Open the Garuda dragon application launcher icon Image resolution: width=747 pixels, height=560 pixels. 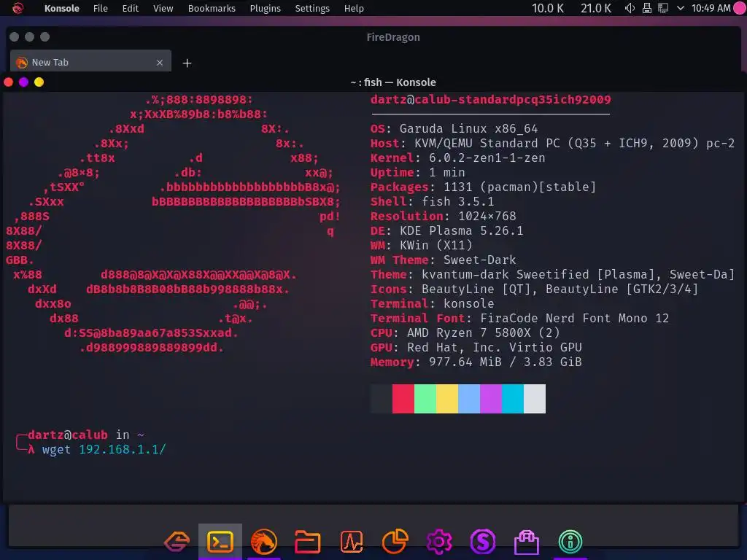click(18, 8)
